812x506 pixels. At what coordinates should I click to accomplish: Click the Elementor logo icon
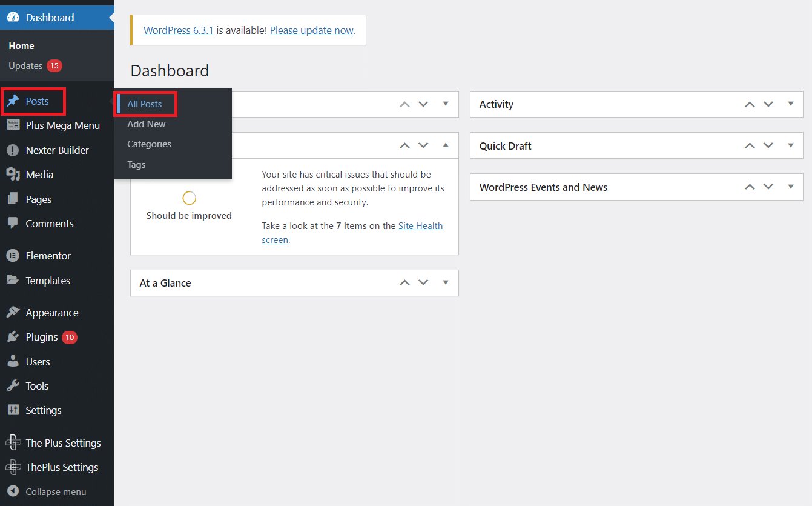coord(13,256)
